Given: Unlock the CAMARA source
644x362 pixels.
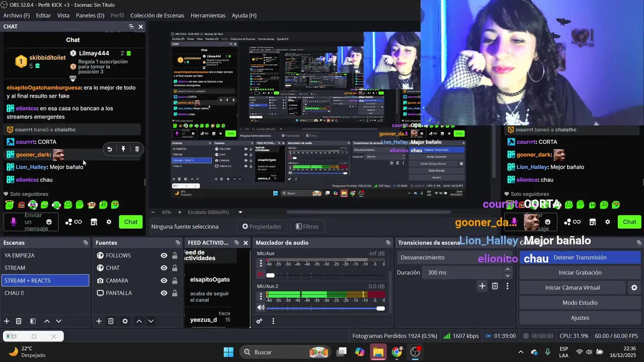Looking at the screenshot, I should pos(175,281).
